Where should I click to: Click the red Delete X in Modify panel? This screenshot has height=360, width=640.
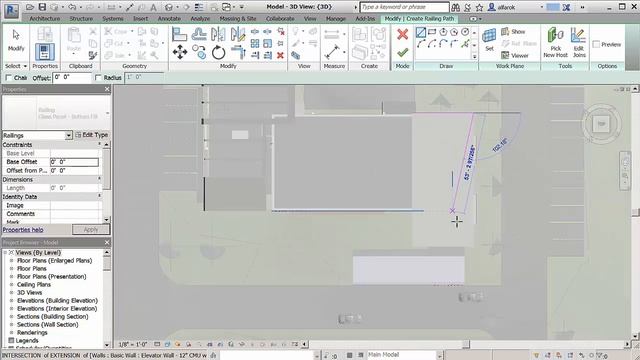(x=280, y=55)
